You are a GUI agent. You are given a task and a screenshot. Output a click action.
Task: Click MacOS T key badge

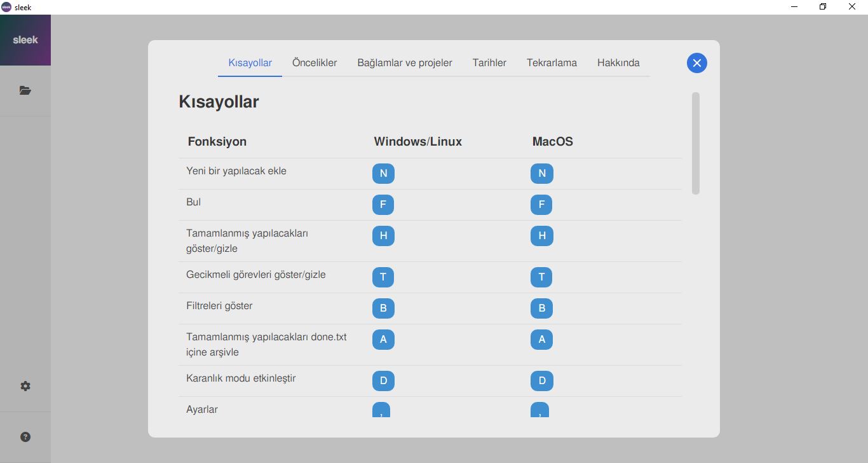click(541, 277)
